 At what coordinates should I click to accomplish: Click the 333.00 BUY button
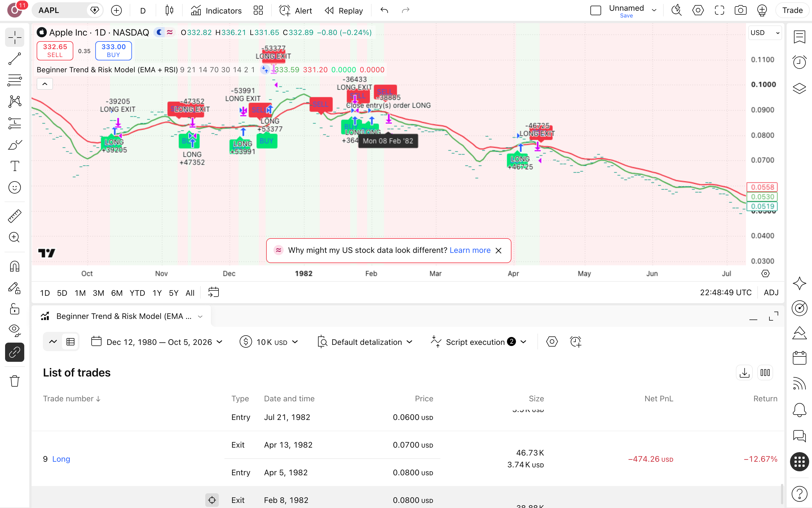pyautogui.click(x=113, y=51)
